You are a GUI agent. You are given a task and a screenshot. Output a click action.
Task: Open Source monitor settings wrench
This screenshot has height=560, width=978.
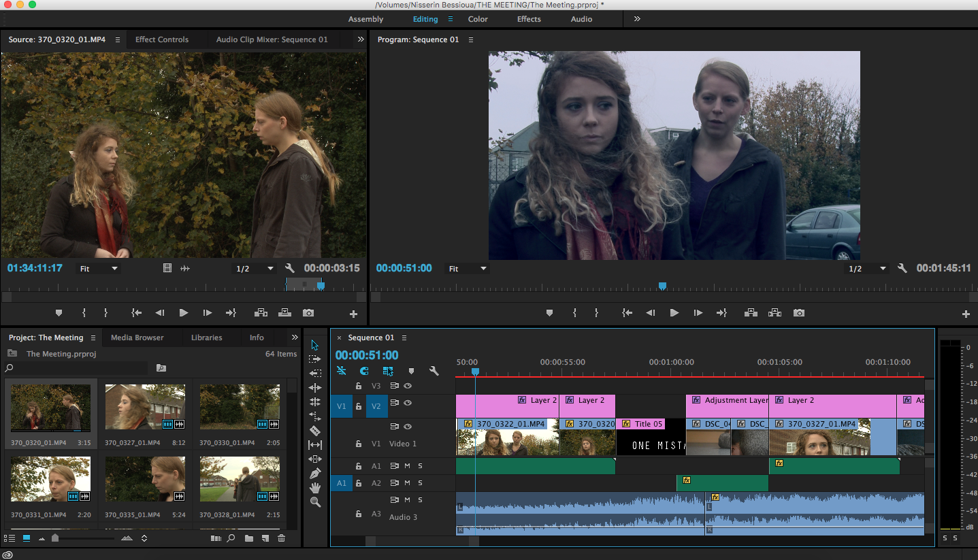[289, 269]
